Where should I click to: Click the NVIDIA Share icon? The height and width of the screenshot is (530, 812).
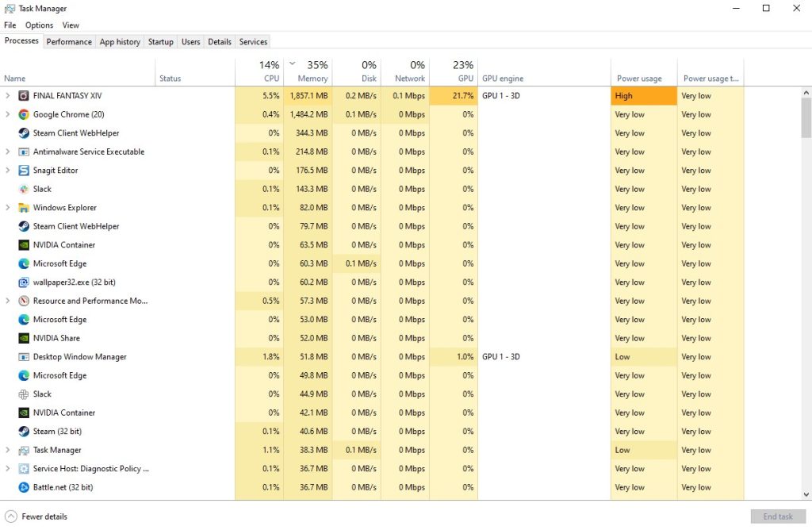(24, 338)
